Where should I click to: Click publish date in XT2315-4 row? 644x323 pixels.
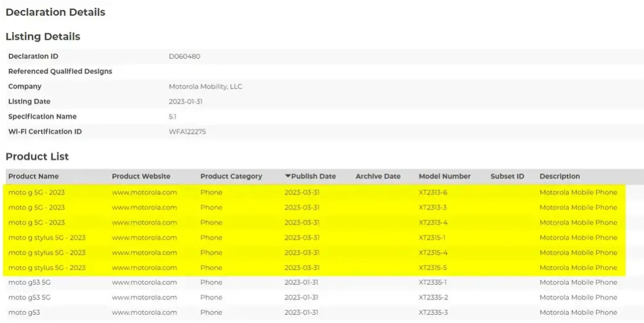[x=302, y=252]
